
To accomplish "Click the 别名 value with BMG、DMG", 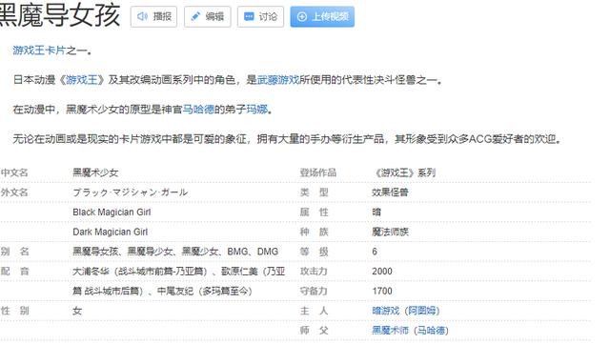I will pos(175,252).
